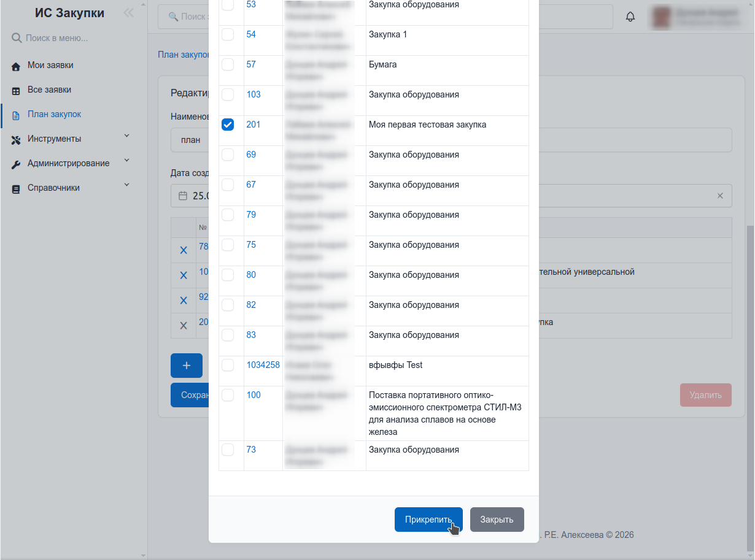Click the Прикрепить button
The height and width of the screenshot is (560, 755).
pos(428,520)
